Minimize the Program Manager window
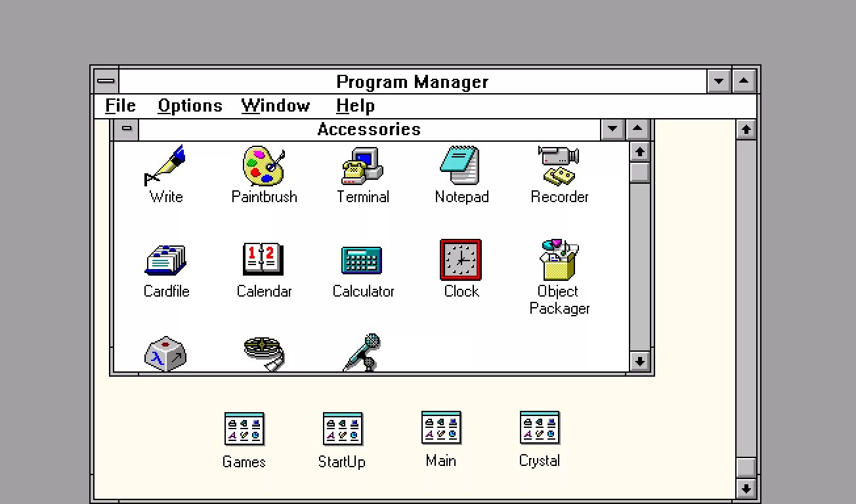 click(x=719, y=81)
